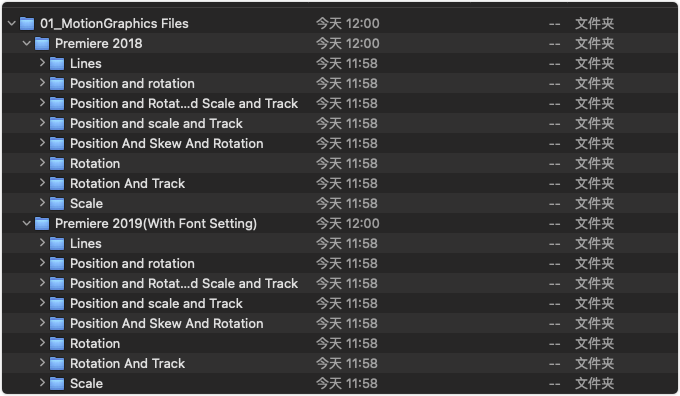Click the Lines folder icon under Premiere 2019
This screenshot has height=396, width=680.
57,243
